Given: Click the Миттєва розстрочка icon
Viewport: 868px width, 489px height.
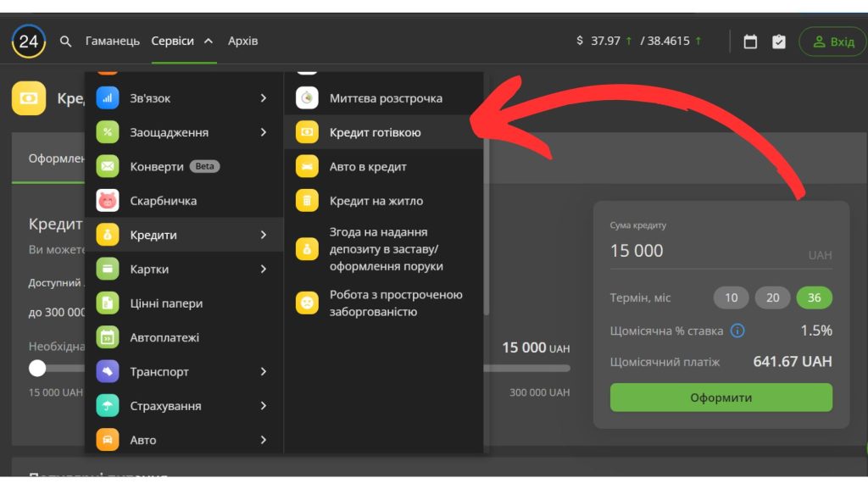Looking at the screenshot, I should click(307, 98).
